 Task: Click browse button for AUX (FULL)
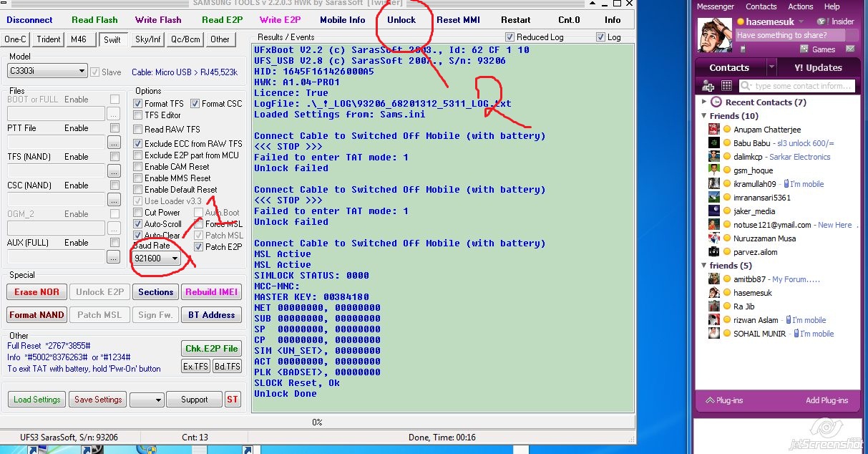(113, 257)
